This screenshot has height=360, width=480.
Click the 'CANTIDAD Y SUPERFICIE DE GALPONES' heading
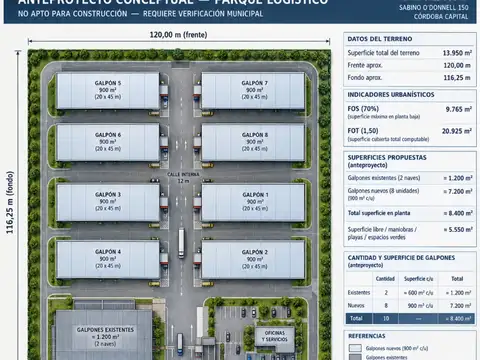coord(401,258)
